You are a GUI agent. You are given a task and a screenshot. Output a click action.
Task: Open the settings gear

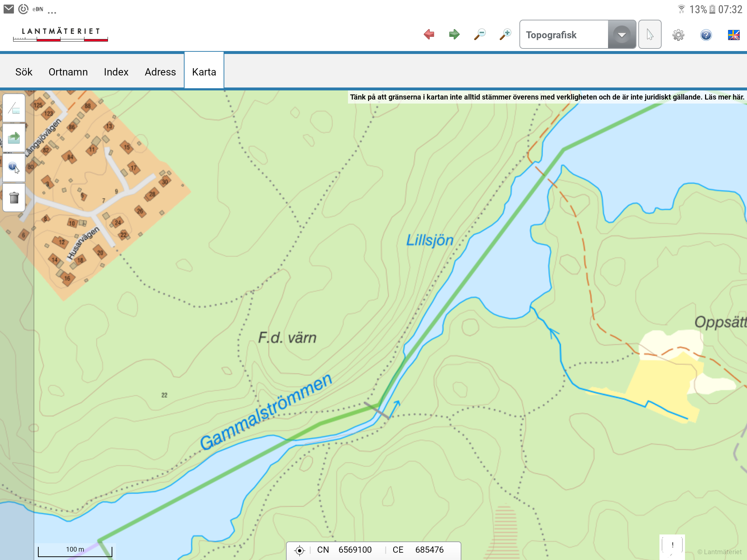tap(678, 35)
